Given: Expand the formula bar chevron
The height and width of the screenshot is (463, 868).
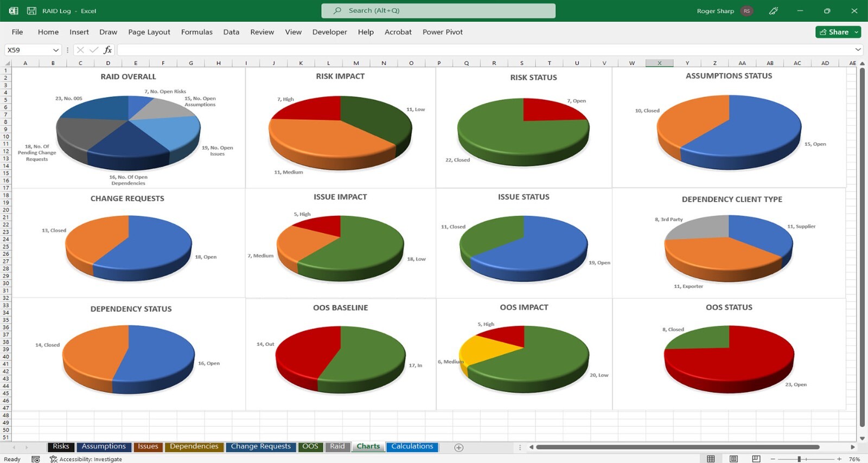Looking at the screenshot, I should 858,50.
